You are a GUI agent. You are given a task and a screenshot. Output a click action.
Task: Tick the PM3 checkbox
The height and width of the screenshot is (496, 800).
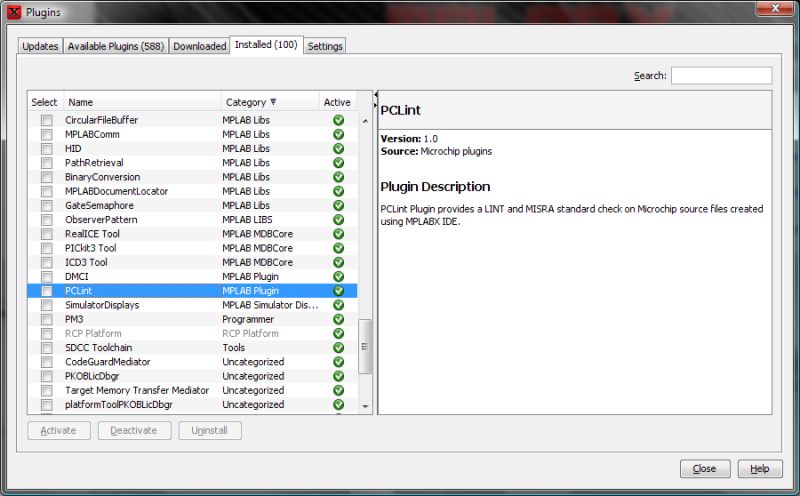click(x=46, y=319)
